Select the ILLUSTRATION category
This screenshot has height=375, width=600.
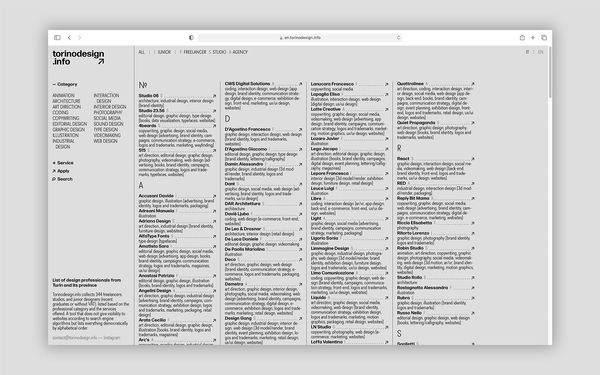click(65, 135)
